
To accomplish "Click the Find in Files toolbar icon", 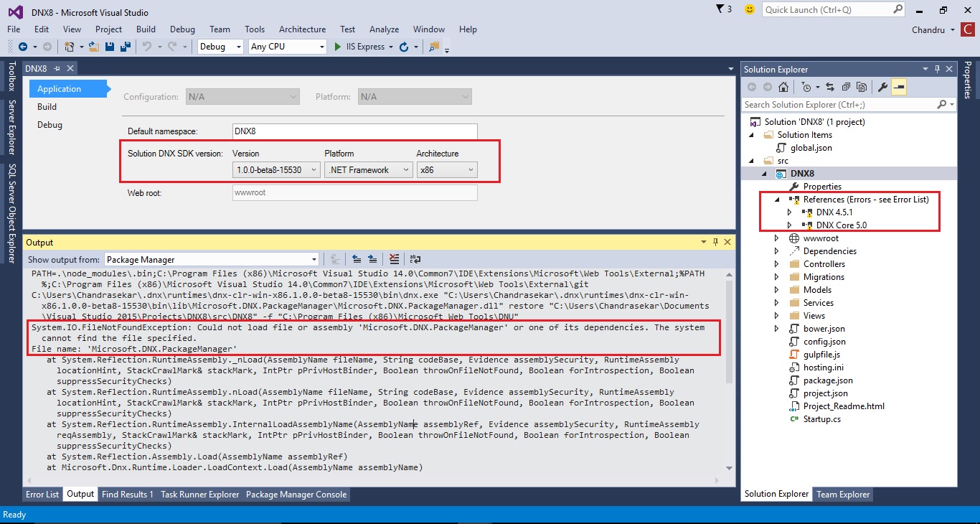I will click(x=433, y=47).
